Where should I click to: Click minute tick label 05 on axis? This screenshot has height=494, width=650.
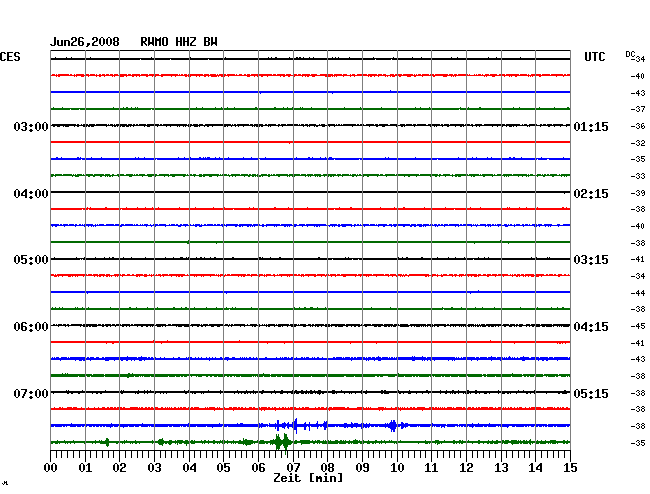click(x=223, y=467)
